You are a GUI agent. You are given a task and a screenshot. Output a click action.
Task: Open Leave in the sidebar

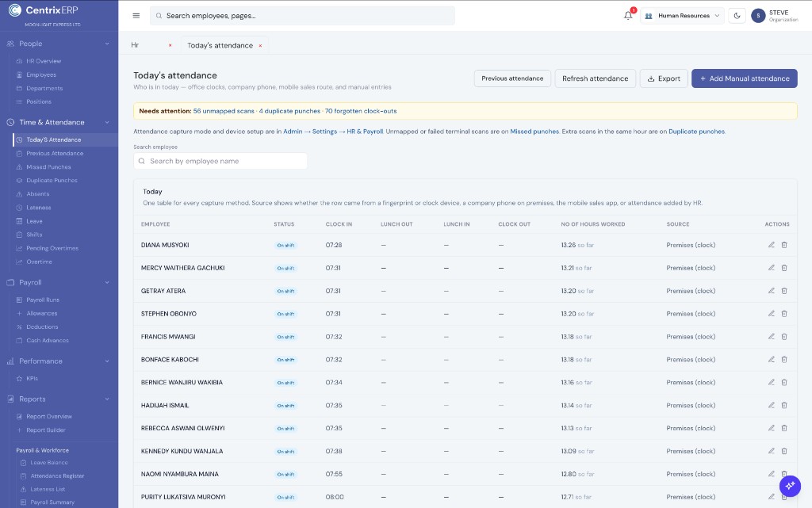coord(35,221)
